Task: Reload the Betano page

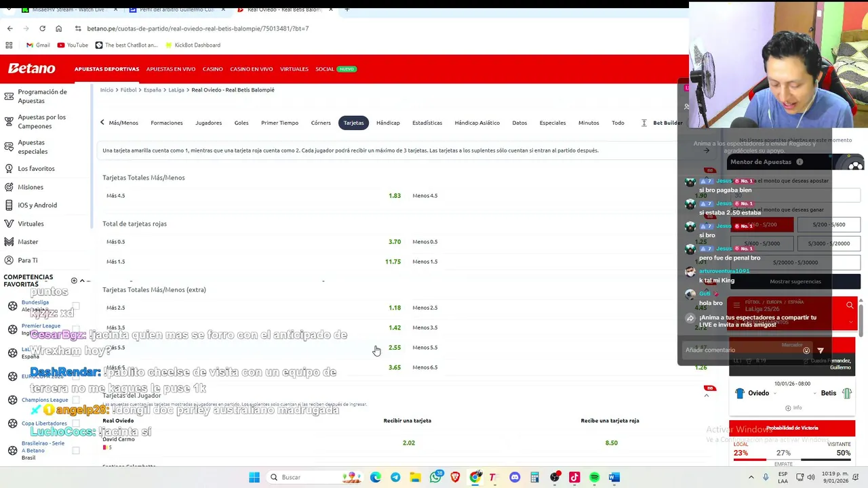Action: pos(42,28)
